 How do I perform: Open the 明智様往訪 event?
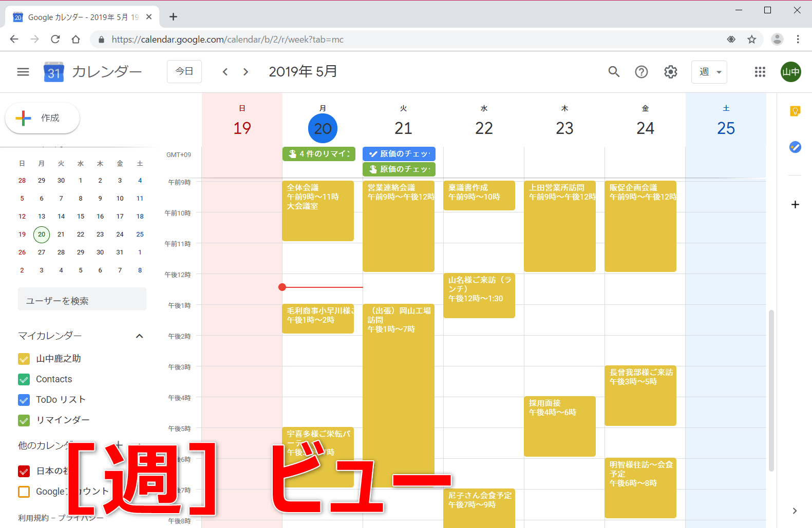point(640,488)
